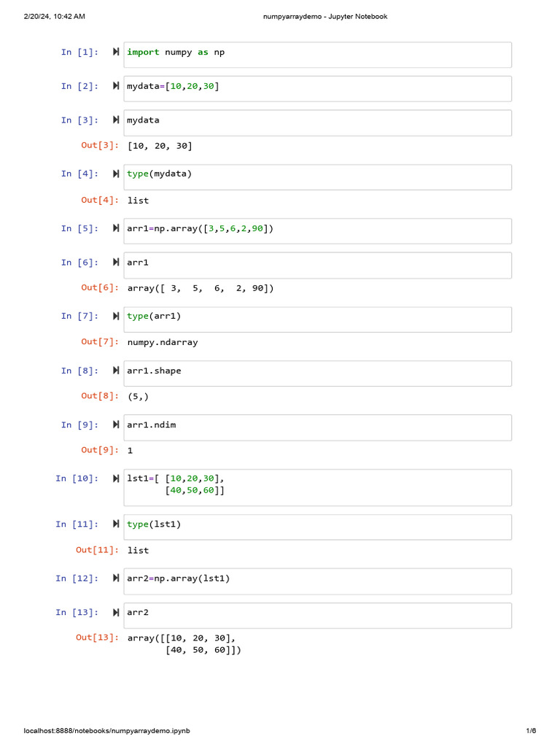
Task: Run cell In [11] using its run icon
Action: [x=116, y=524]
